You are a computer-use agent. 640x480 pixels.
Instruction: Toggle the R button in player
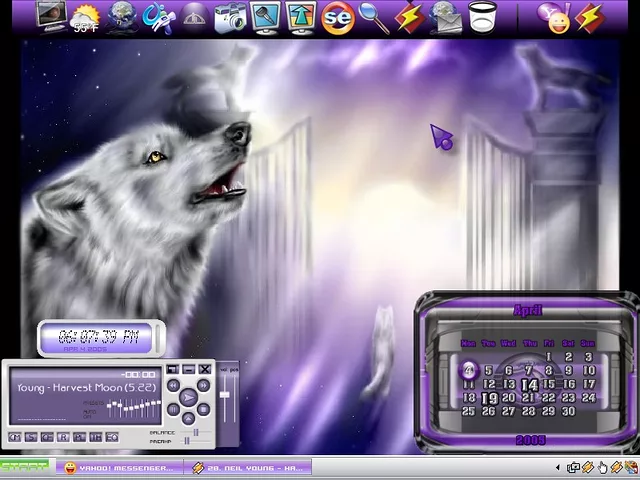pos(63,437)
